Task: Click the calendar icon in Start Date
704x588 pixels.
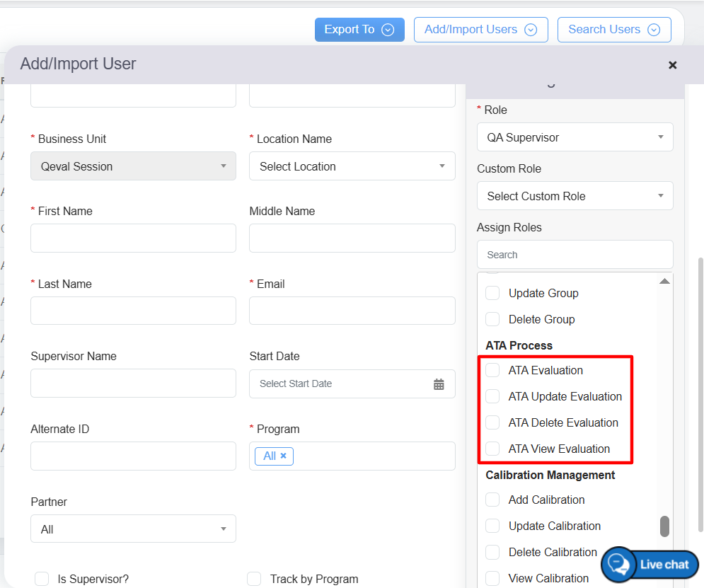Action: (x=439, y=384)
